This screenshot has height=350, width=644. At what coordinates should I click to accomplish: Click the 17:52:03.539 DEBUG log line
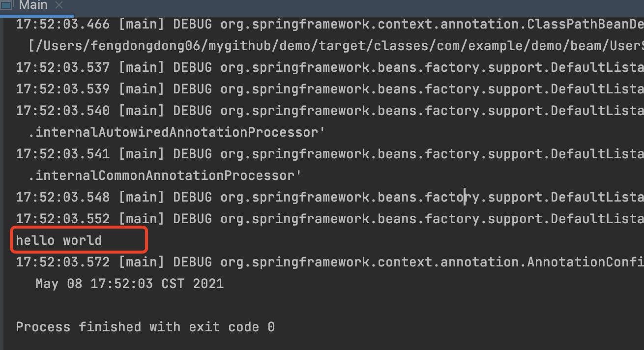(330, 89)
